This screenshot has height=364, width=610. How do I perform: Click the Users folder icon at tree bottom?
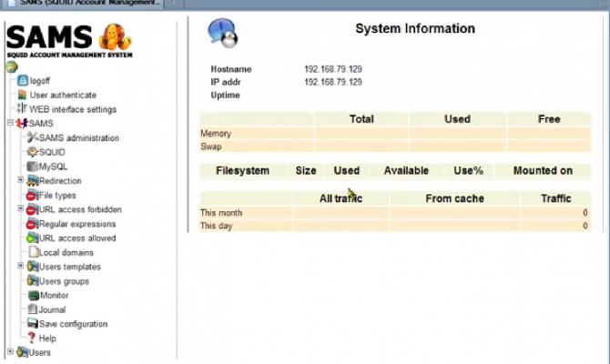pos(22,352)
